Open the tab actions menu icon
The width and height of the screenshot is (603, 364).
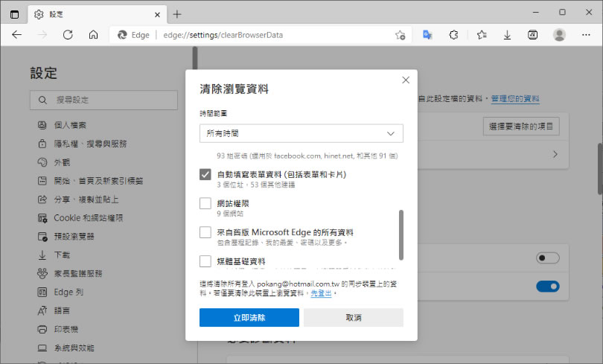click(x=15, y=14)
